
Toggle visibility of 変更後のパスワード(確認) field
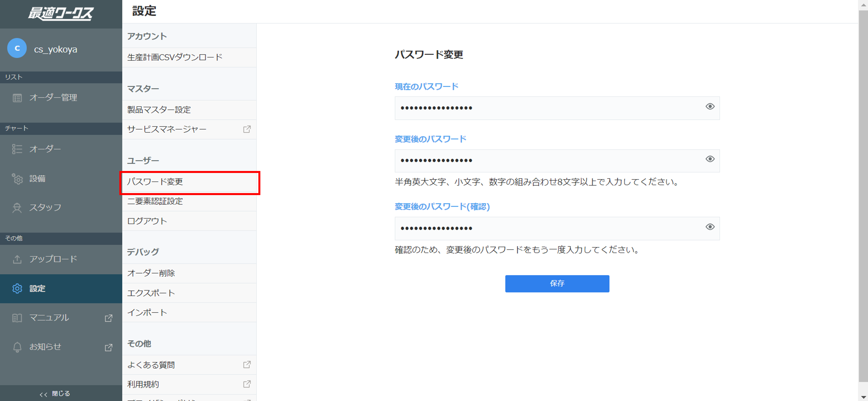point(710,227)
